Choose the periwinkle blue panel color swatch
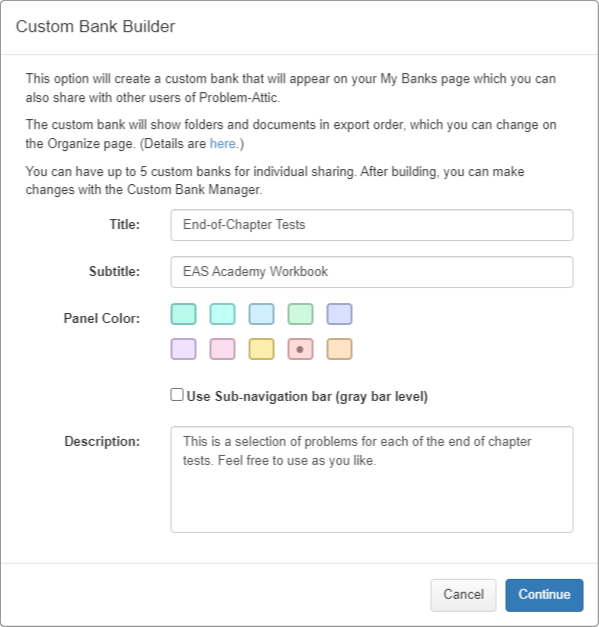599x627 pixels. click(339, 314)
